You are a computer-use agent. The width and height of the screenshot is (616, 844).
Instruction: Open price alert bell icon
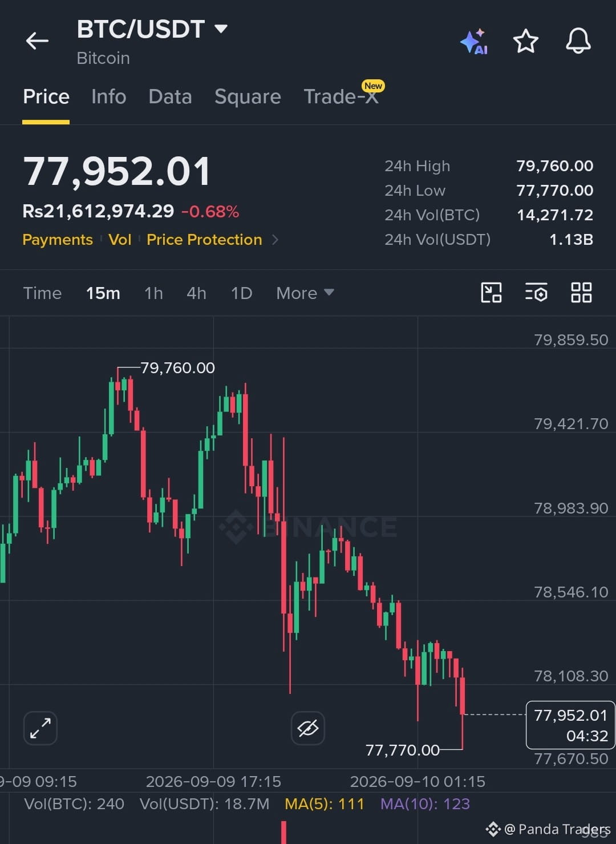point(578,41)
